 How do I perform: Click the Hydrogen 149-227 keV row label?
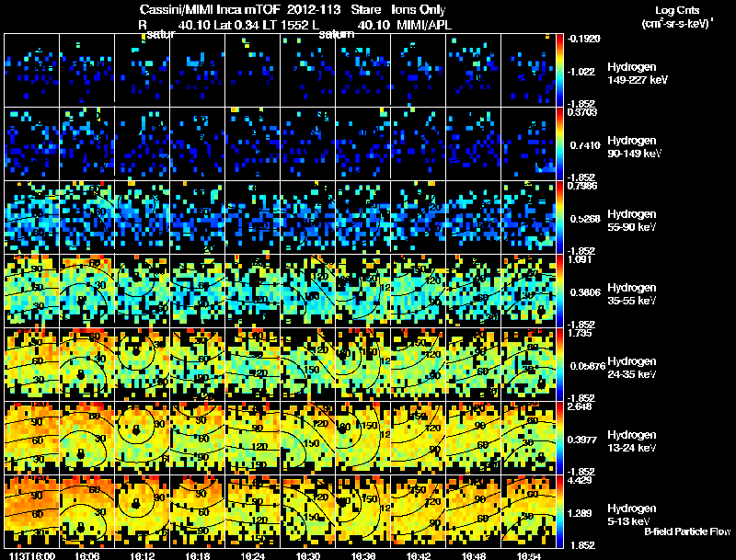point(638,74)
